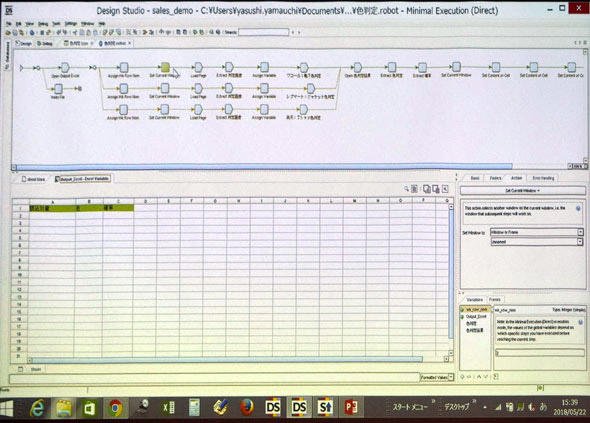
Task: Click the first Assign Variable step icon
Action: tap(265, 68)
